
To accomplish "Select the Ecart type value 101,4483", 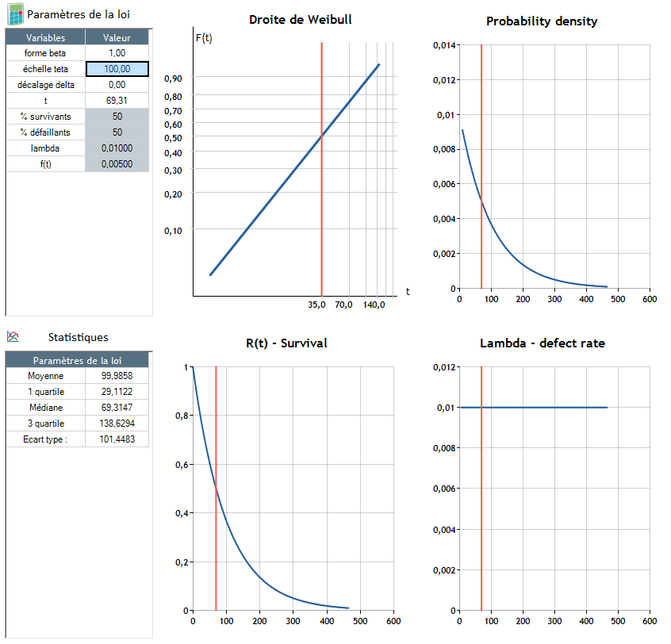I will pos(117,439).
